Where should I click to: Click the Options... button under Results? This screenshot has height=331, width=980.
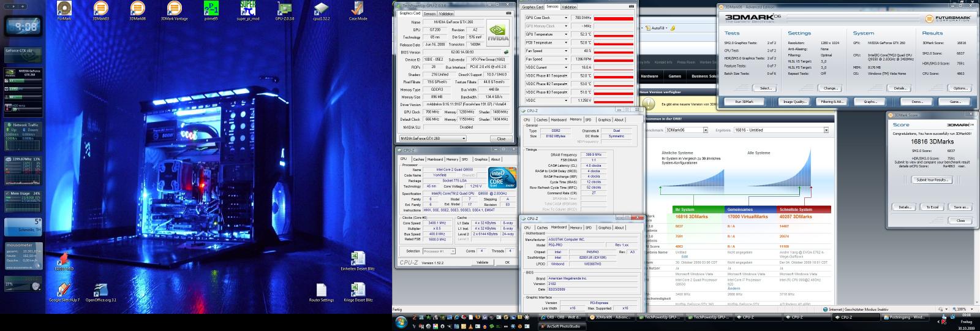960,88
